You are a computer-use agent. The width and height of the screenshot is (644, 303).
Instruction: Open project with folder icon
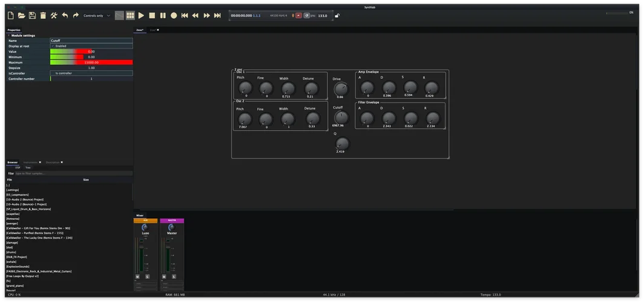(21, 16)
